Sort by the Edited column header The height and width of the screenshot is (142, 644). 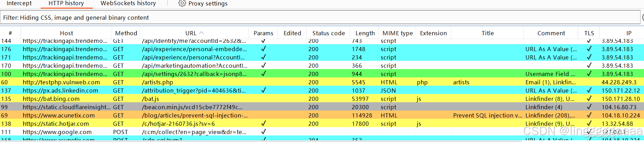(292, 33)
